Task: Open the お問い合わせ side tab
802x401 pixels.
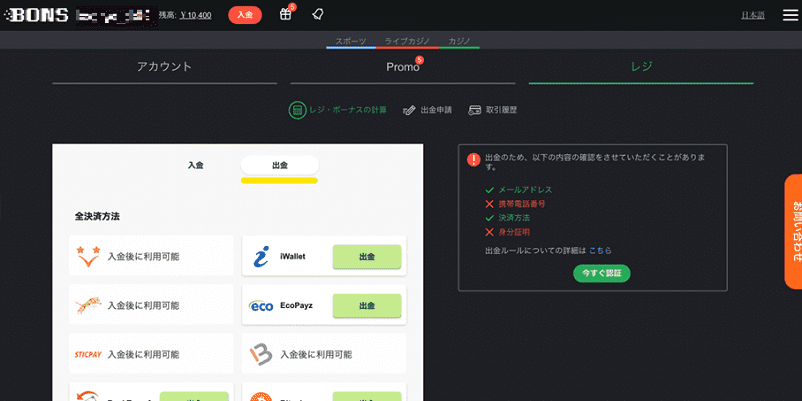Action: [793, 231]
